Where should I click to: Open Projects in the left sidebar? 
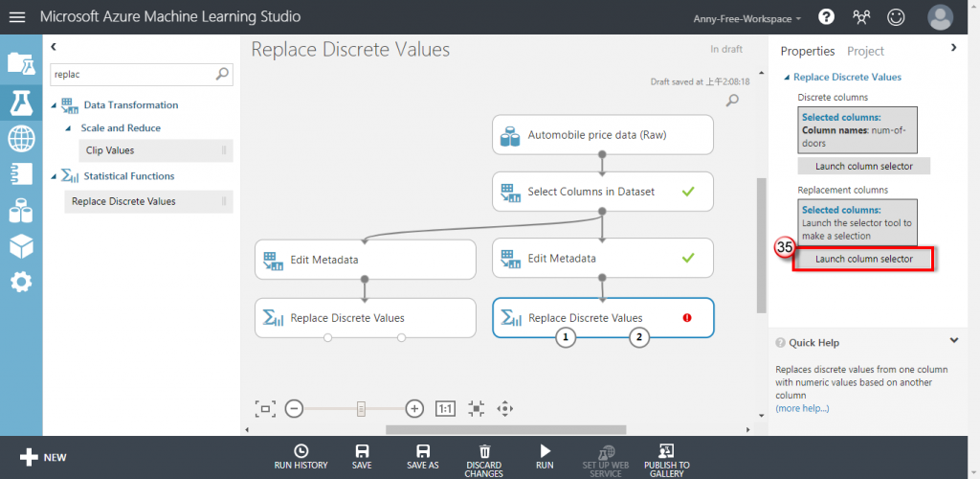click(21, 64)
